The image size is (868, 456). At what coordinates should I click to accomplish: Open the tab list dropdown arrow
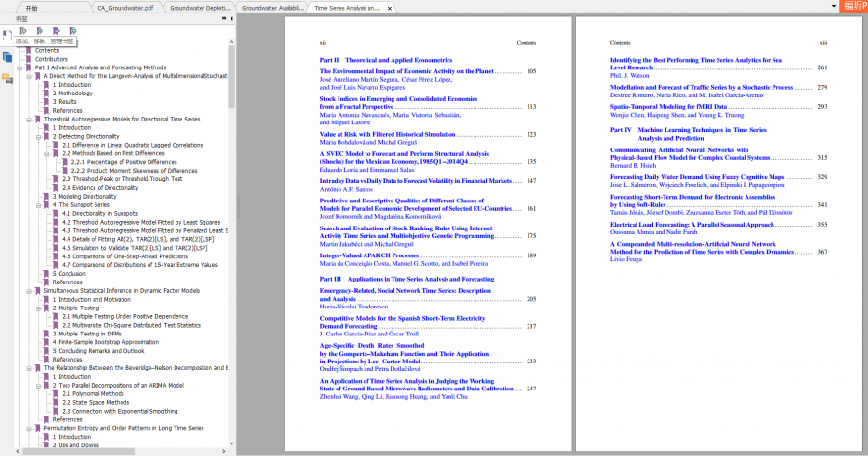click(833, 6)
